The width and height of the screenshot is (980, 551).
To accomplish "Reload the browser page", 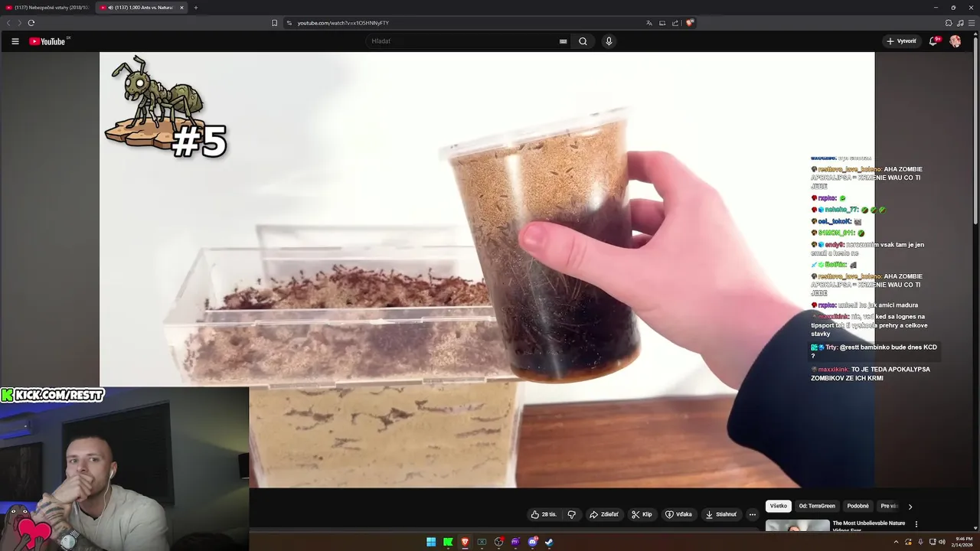I will (x=31, y=23).
